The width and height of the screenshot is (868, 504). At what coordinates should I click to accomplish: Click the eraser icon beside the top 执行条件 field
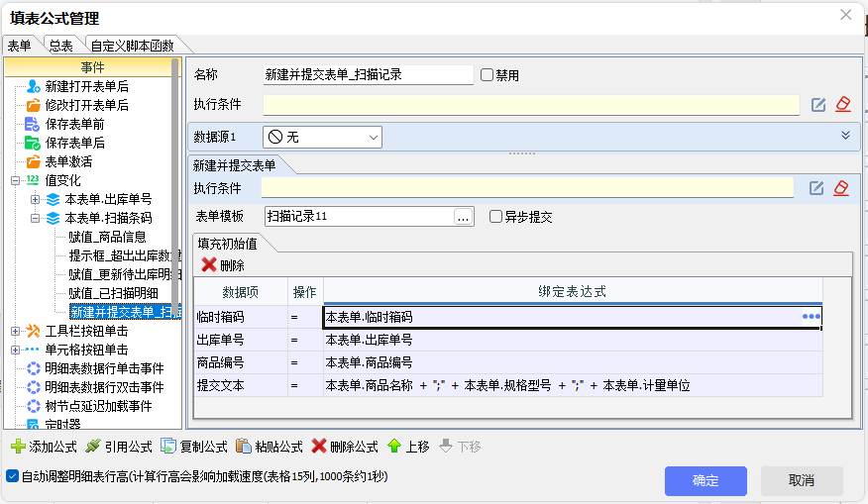coord(842,105)
